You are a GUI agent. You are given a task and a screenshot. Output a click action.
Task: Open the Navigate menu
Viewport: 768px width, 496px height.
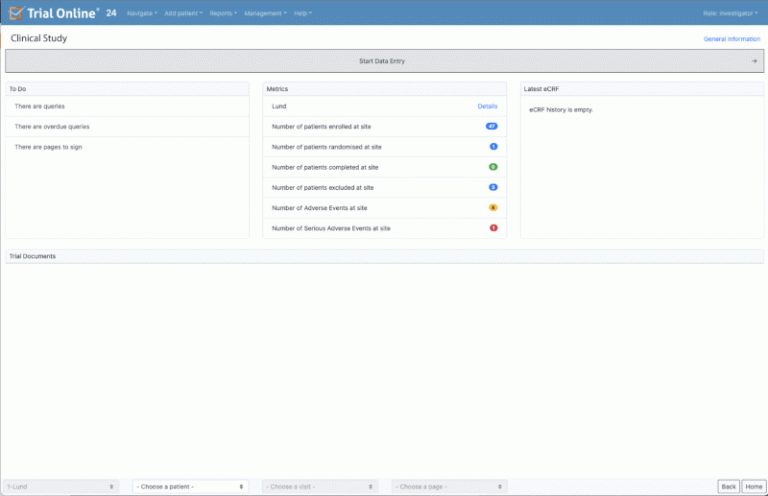tap(142, 13)
